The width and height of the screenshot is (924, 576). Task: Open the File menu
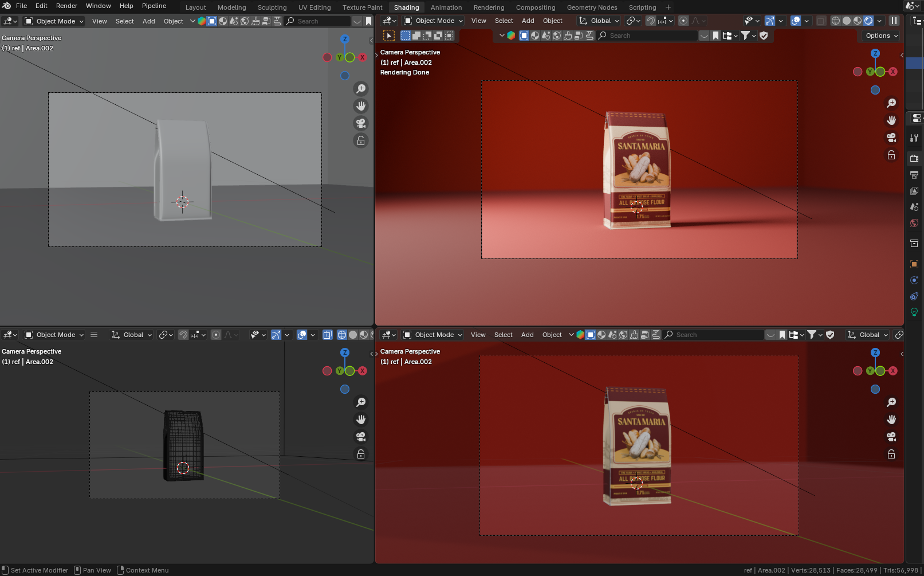point(22,6)
